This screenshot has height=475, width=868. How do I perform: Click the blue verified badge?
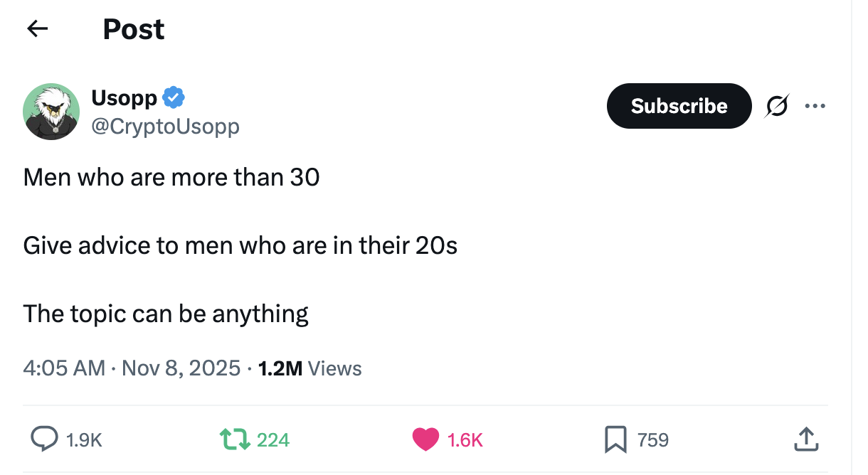coord(174,97)
